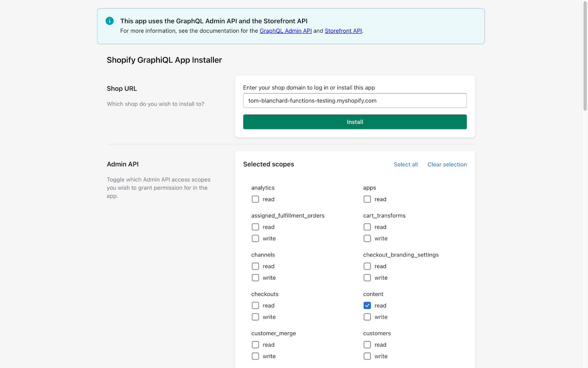Open the GraphQL Admin API documentation link
The height and width of the screenshot is (368, 588).
coord(286,31)
